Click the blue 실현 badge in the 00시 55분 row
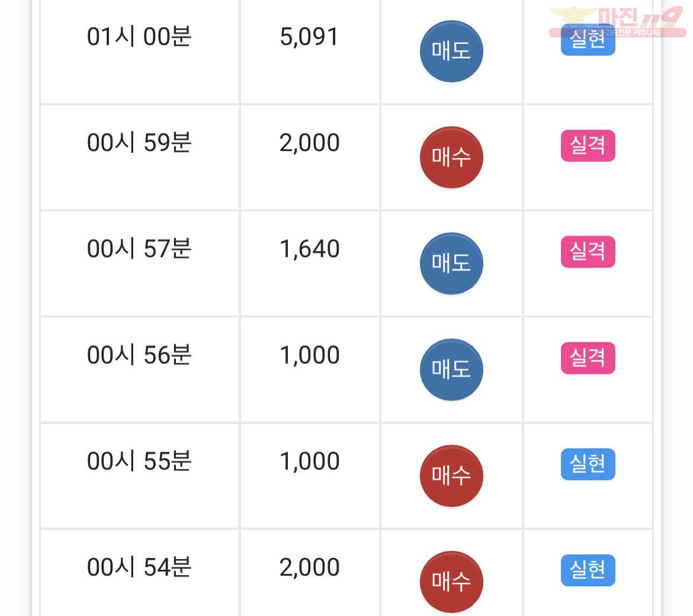 [588, 464]
